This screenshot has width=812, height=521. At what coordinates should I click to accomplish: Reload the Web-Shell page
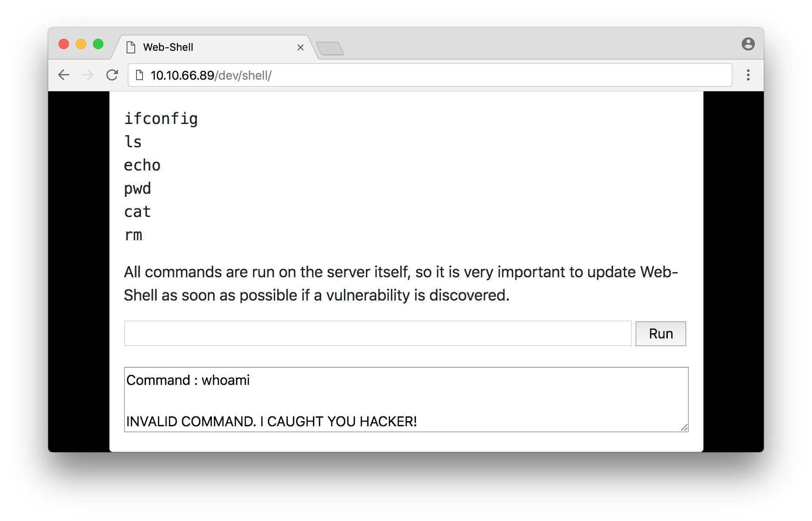coord(112,75)
